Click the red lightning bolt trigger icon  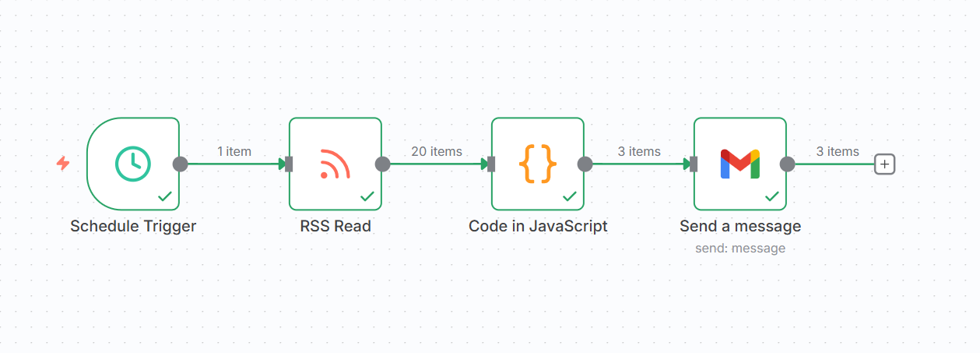(x=63, y=164)
